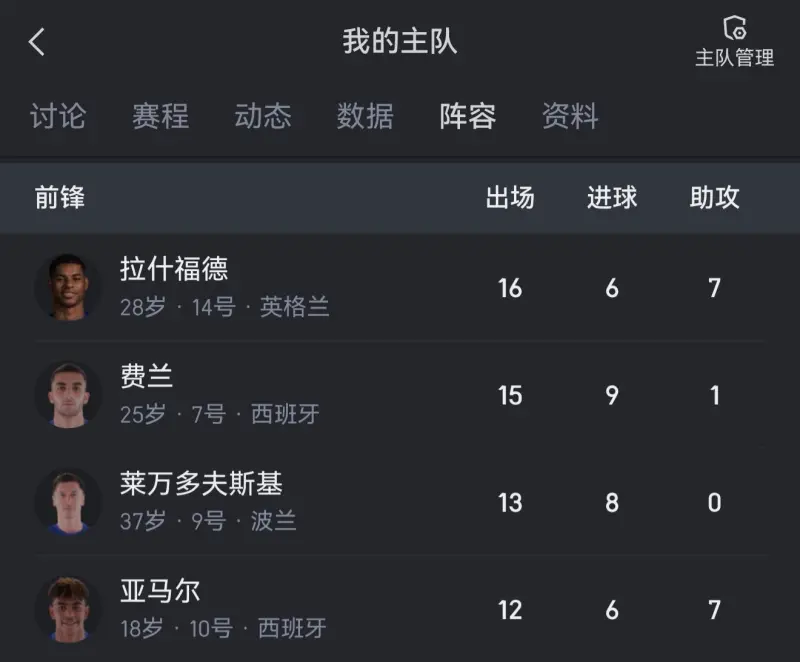This screenshot has width=800, height=662.
Task: Open 亚马尔 player name link
Action: [x=160, y=591]
